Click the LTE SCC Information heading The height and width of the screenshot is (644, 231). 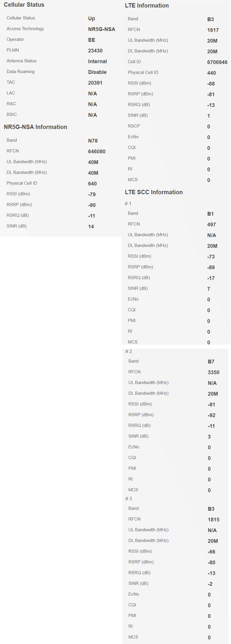tap(154, 192)
